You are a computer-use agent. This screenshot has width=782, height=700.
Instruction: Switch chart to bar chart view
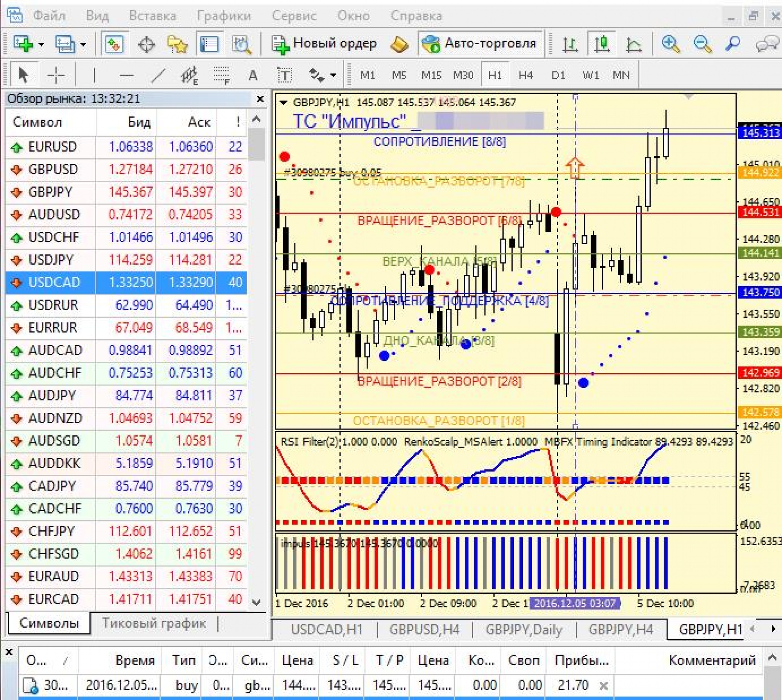(x=570, y=44)
